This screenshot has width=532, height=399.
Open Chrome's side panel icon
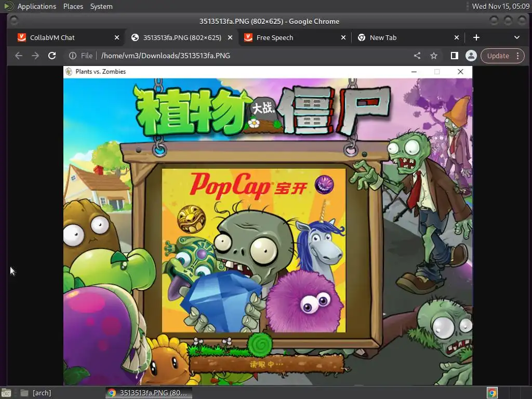[454, 56]
